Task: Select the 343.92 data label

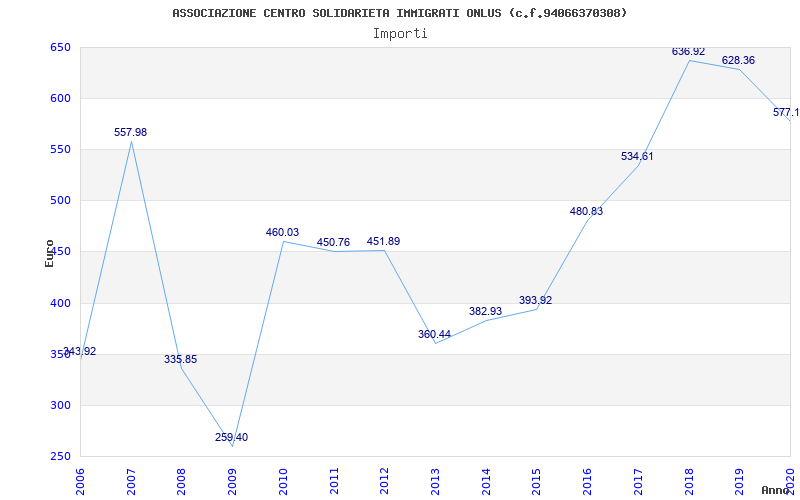Action: 80,352
